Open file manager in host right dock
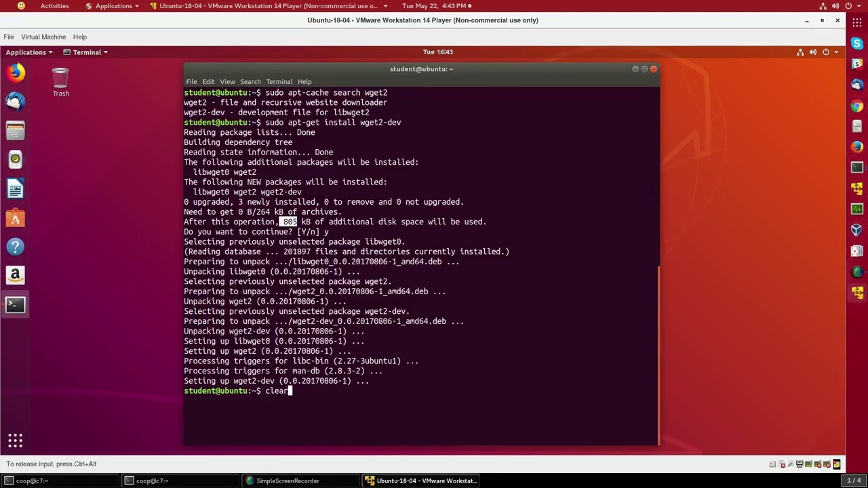This screenshot has width=868, height=488. click(857, 126)
